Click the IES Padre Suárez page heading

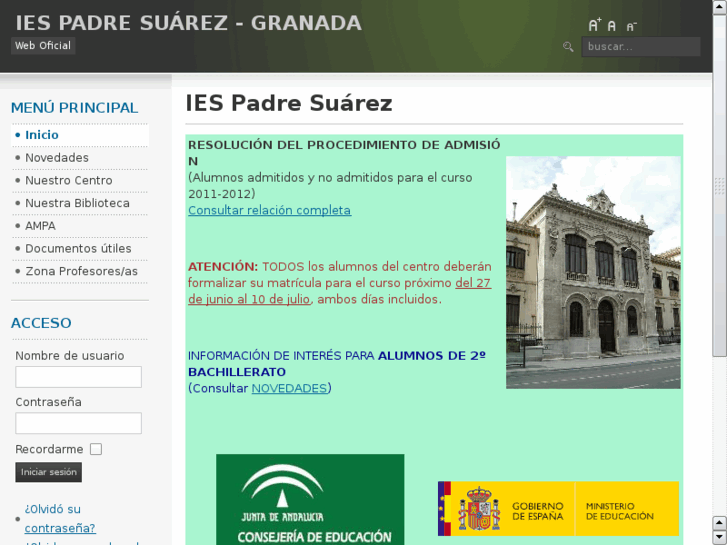click(x=289, y=103)
